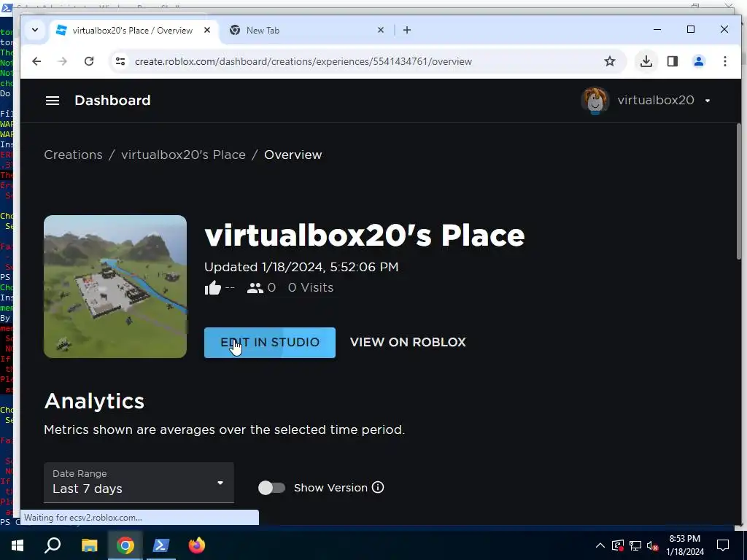
Task: Click the virtualbox20 avatar picture
Action: (x=595, y=101)
